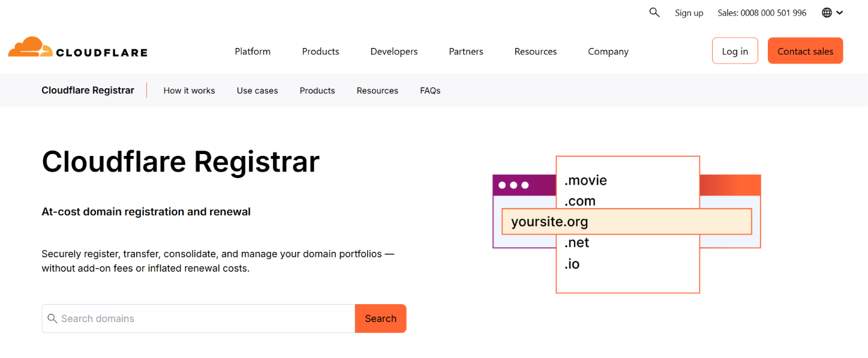Expand the language selector chevron
This screenshot has height=358, width=868.
[x=839, y=13]
